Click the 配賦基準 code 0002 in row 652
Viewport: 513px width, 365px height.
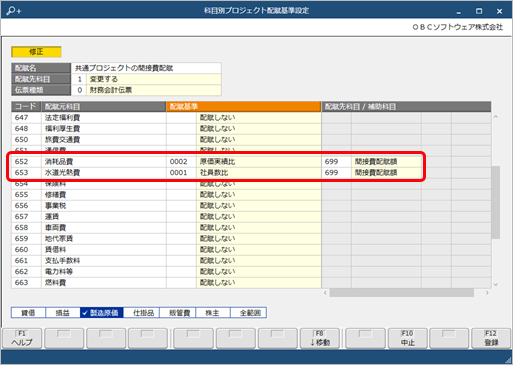pos(181,162)
